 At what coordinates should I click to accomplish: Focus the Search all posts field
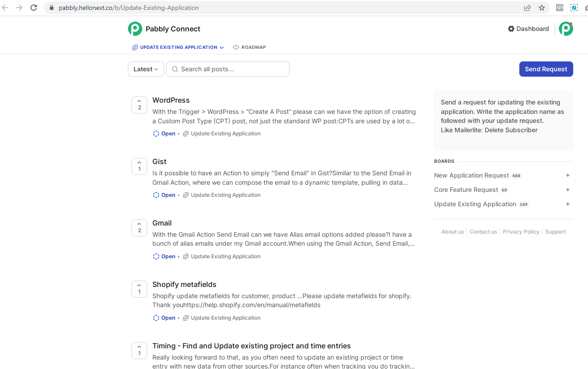(228, 69)
